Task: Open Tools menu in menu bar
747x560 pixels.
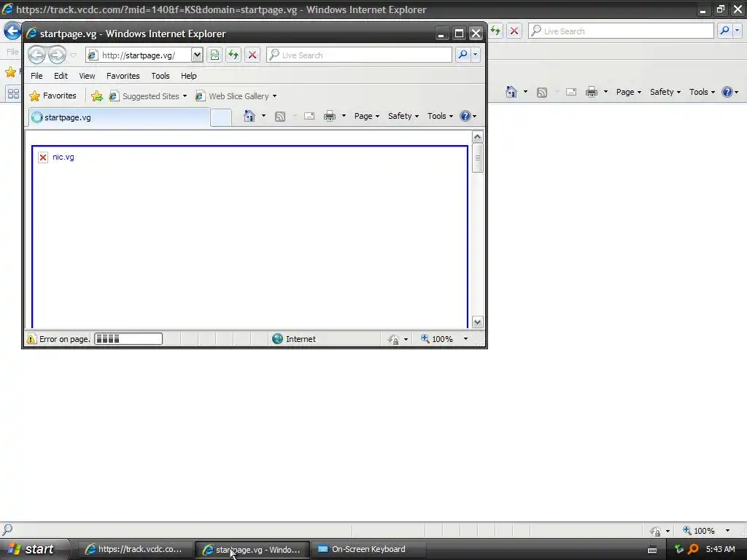Action: (x=160, y=76)
